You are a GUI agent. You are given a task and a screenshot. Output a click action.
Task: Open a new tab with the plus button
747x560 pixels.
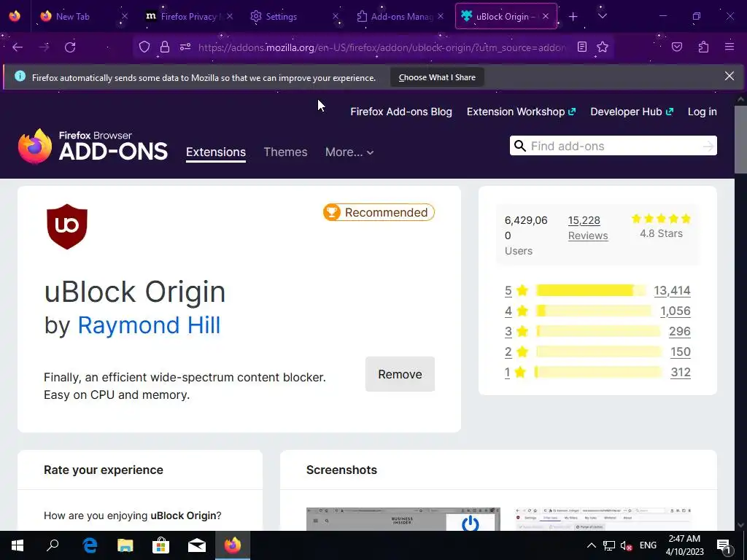coord(573,17)
